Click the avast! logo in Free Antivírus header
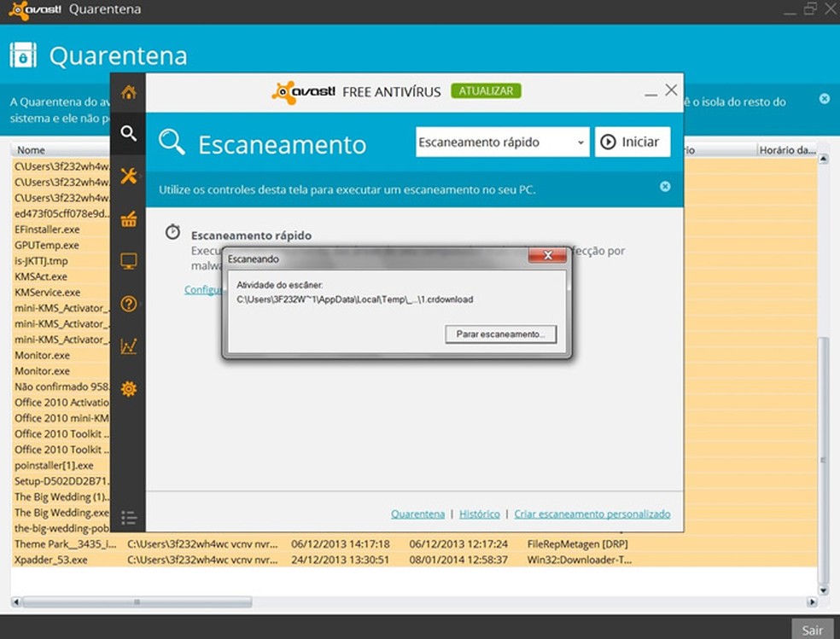The height and width of the screenshot is (639, 840). click(304, 92)
